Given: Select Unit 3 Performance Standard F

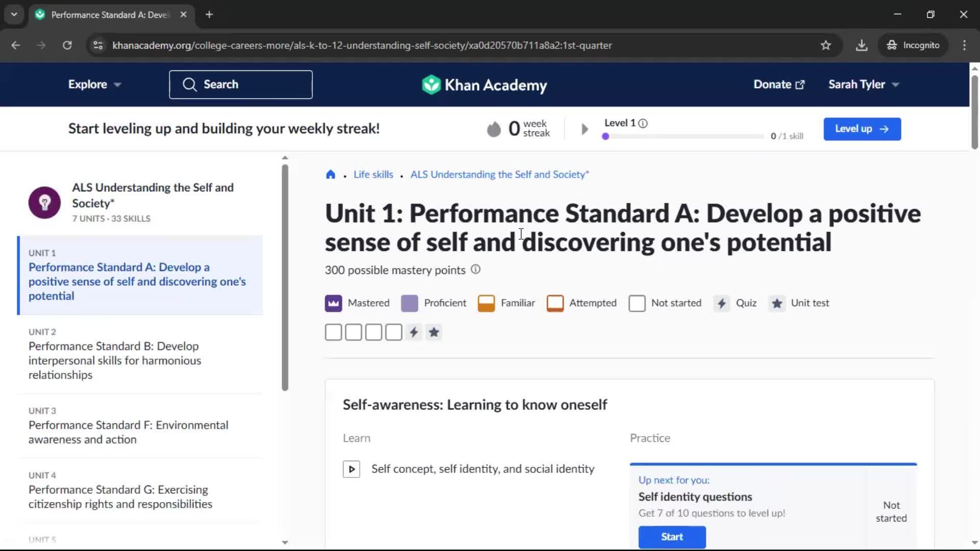Looking at the screenshot, I should click(x=140, y=426).
